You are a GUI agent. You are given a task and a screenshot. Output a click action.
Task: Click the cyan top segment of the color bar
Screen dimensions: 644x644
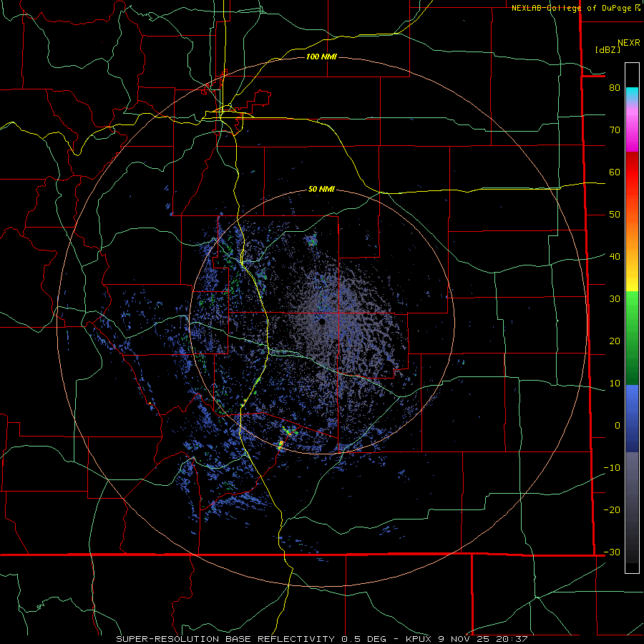pyautogui.click(x=632, y=94)
